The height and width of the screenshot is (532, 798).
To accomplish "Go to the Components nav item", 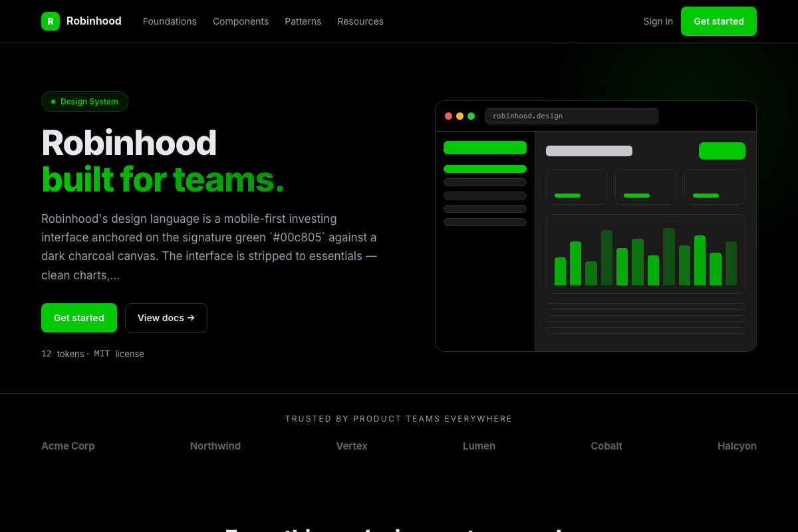I will 241,21.
